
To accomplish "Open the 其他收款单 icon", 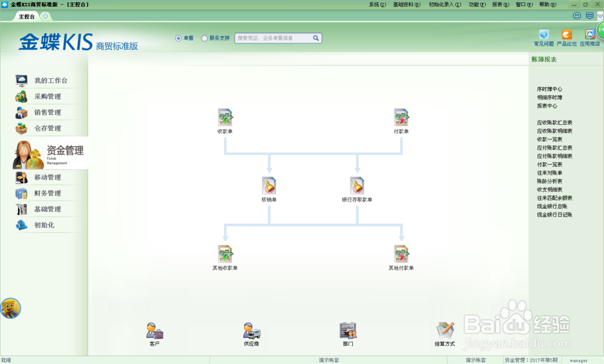I will (225, 254).
